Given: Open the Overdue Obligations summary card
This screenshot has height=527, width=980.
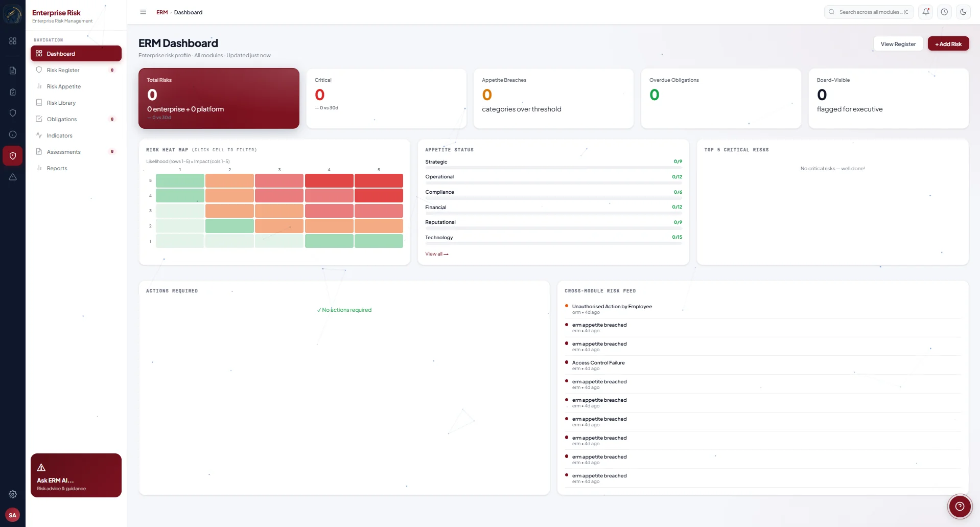Looking at the screenshot, I should pos(721,98).
